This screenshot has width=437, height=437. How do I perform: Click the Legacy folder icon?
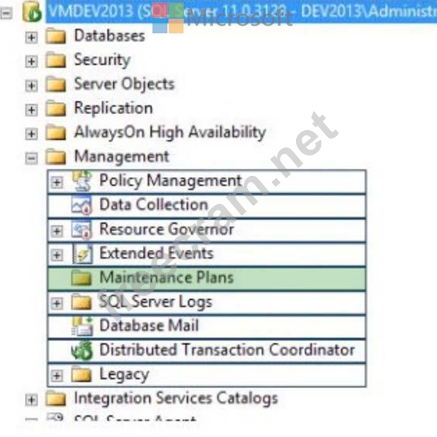tap(81, 375)
